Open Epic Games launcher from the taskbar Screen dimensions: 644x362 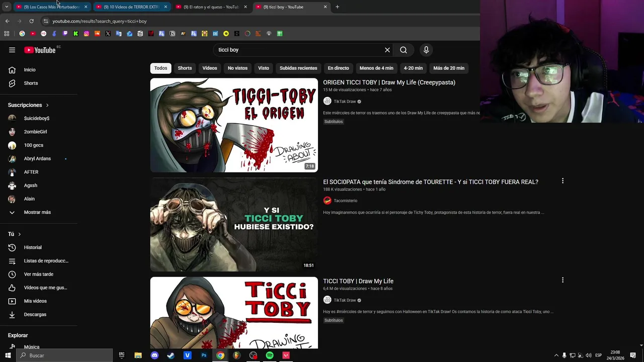122,355
